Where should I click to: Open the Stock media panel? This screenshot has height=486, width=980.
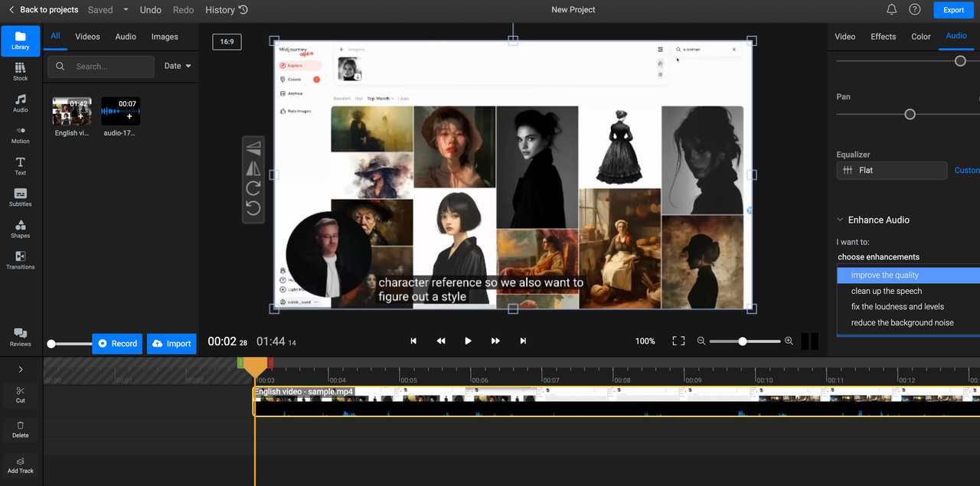(21, 72)
